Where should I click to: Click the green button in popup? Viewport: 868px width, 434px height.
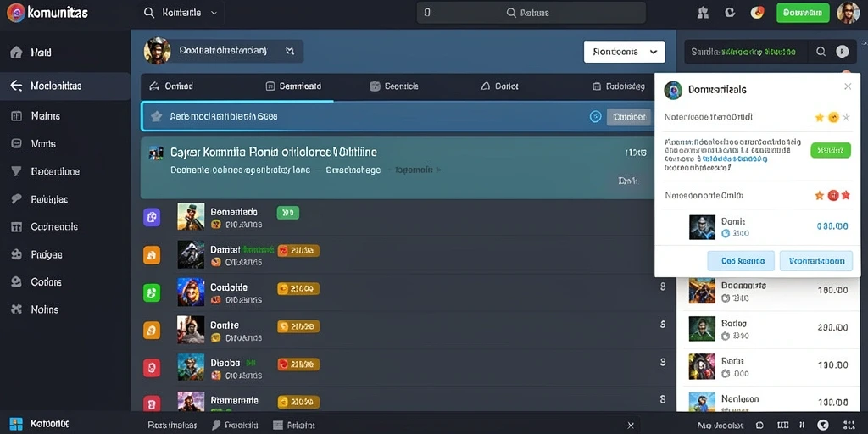831,150
